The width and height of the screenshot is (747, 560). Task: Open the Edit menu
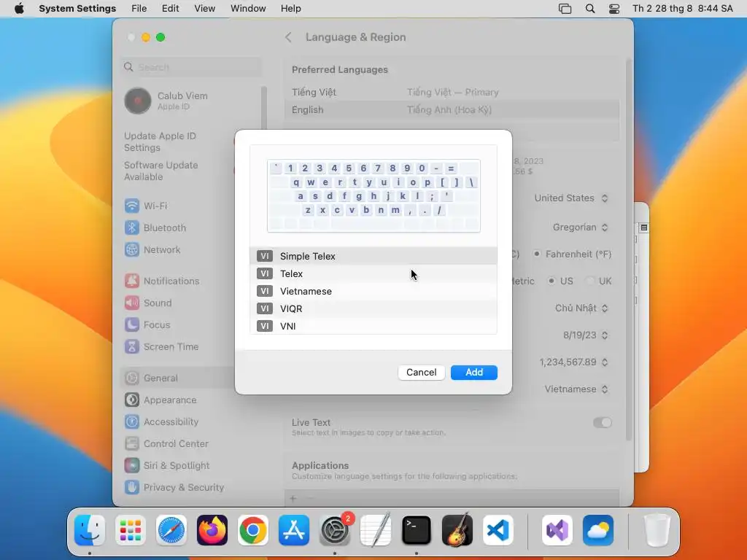coord(170,9)
